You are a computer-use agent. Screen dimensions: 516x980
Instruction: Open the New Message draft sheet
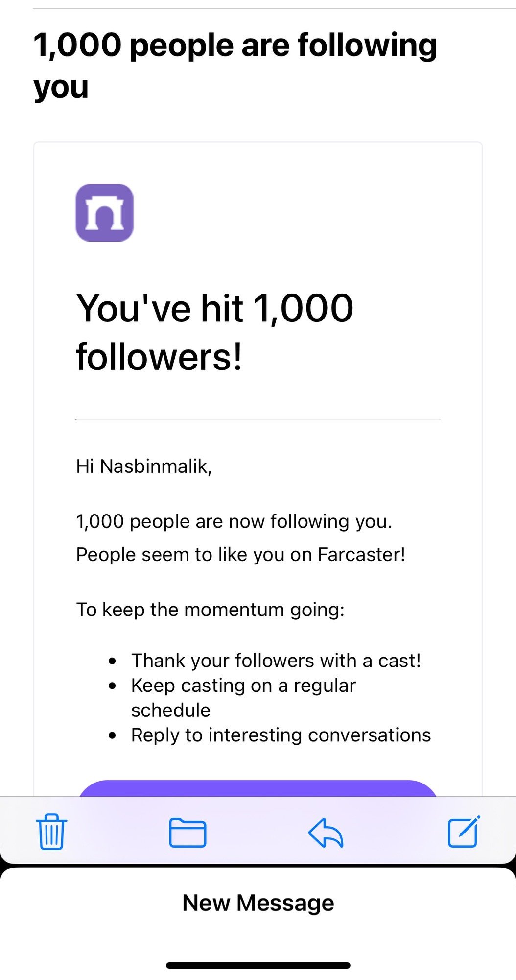[x=258, y=903]
